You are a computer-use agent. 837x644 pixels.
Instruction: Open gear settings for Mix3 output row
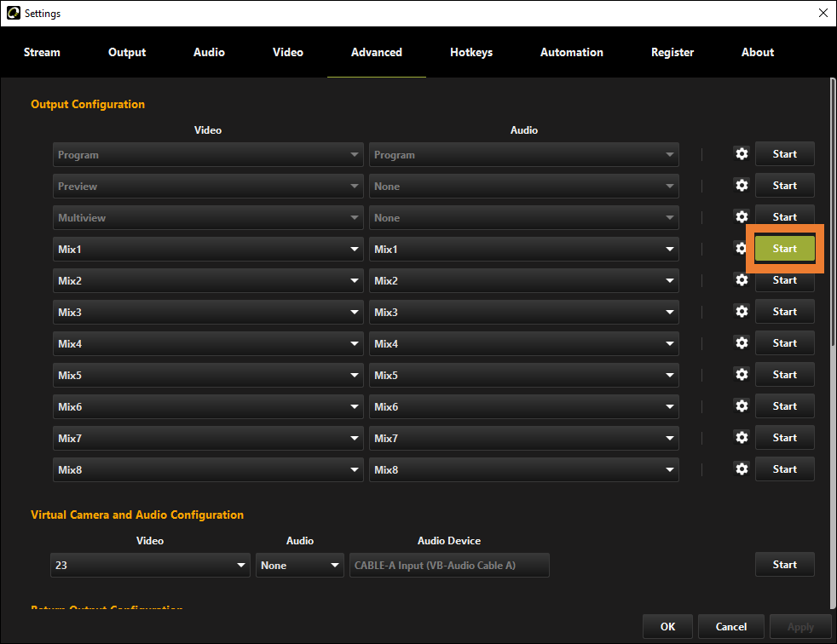[x=742, y=312]
